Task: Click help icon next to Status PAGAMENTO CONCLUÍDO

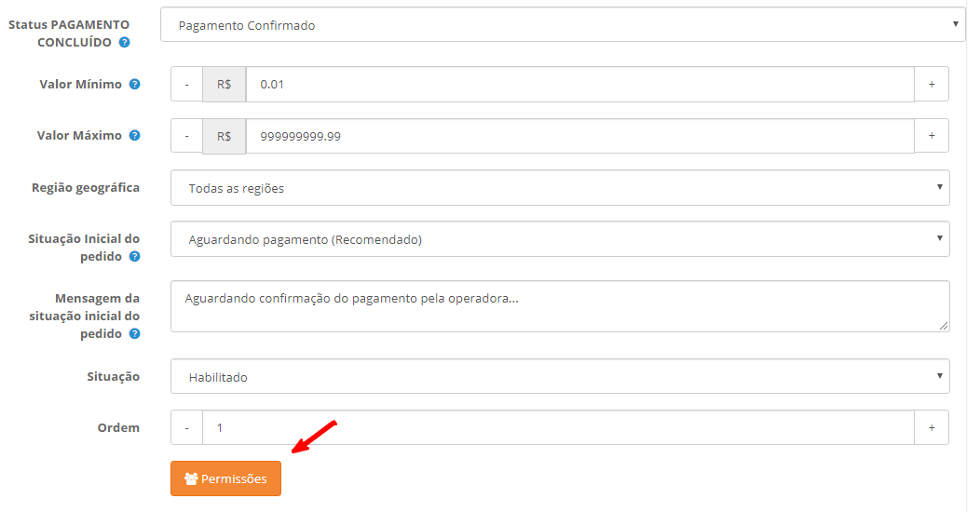Action: tap(125, 43)
